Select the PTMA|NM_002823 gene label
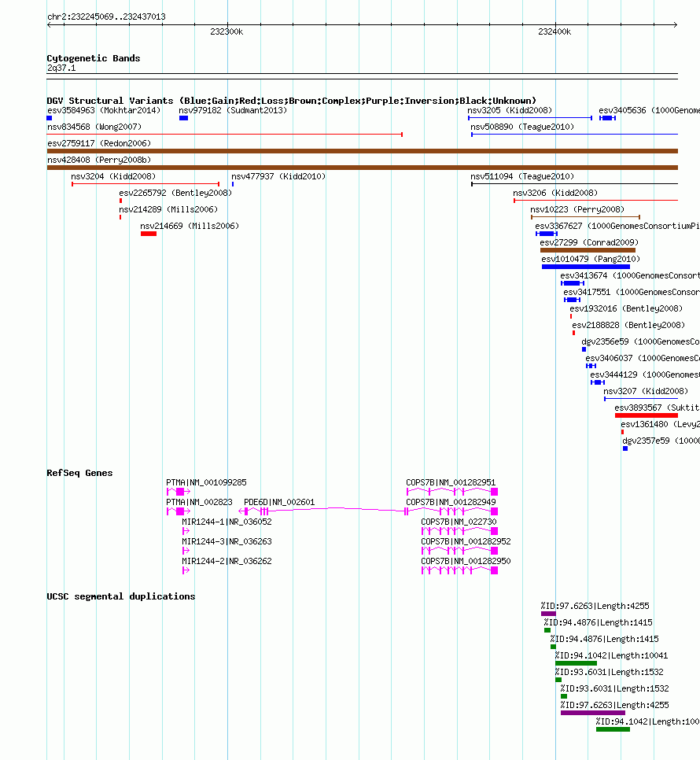 199,502
